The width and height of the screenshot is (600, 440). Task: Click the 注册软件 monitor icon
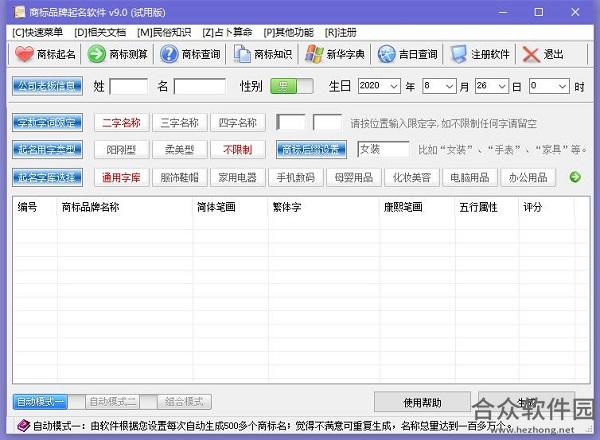tap(458, 54)
